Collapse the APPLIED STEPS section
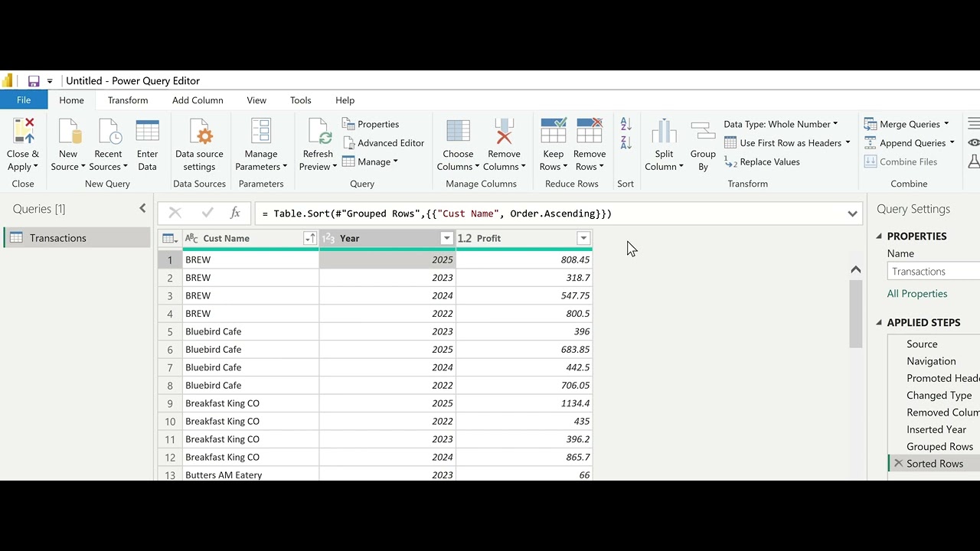 coord(879,323)
